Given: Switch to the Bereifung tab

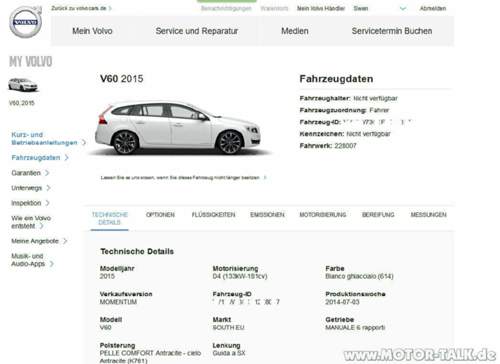Looking at the screenshot, I should click(378, 215).
